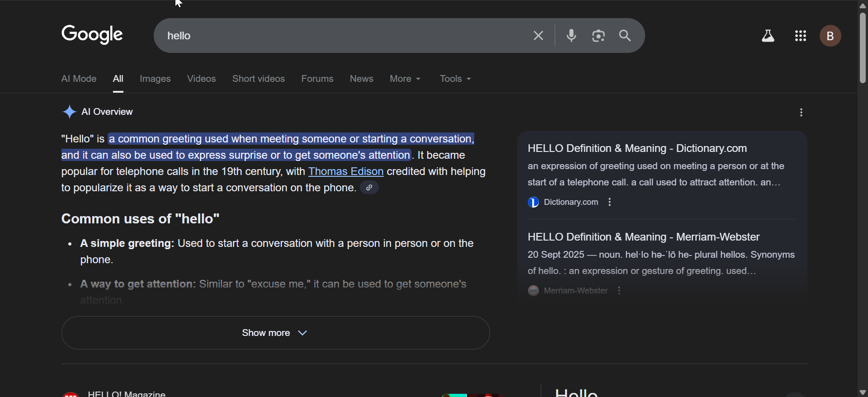
Task: Open the Tools dropdown
Action: pos(456,79)
